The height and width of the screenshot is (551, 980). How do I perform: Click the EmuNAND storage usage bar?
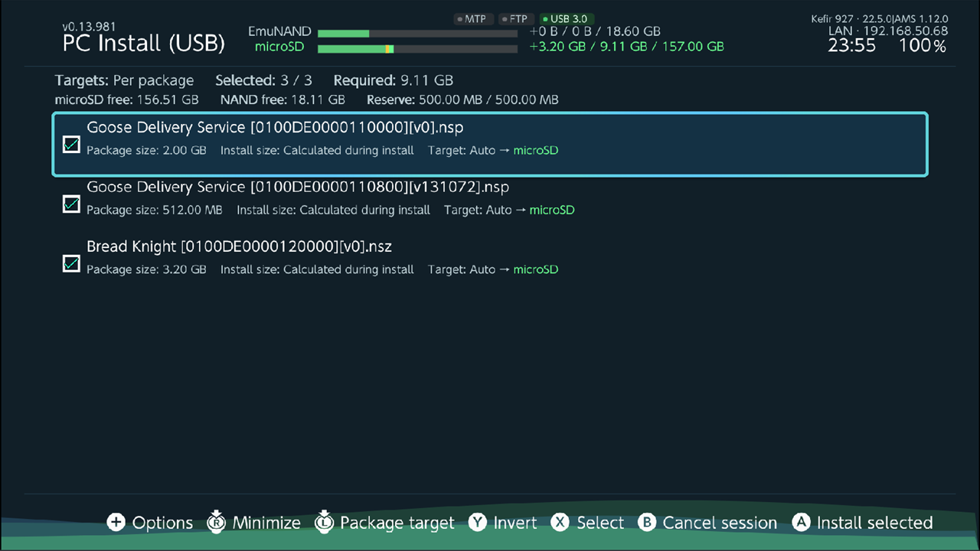(417, 33)
